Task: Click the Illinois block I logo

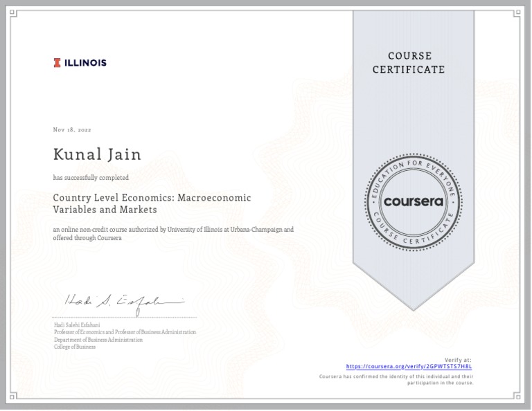Action: [57, 63]
